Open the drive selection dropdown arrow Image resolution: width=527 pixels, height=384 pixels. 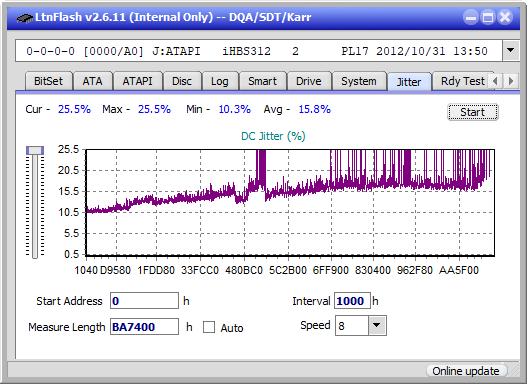click(511, 50)
